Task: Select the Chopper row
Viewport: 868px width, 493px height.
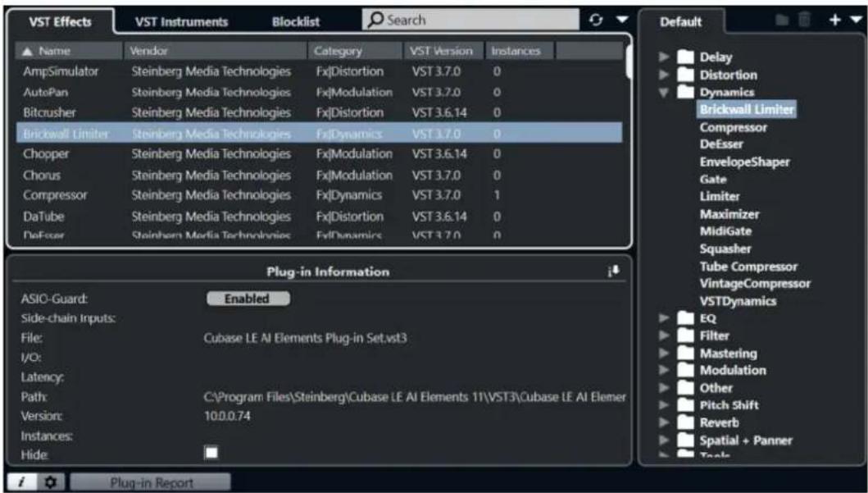Action: (x=320, y=154)
